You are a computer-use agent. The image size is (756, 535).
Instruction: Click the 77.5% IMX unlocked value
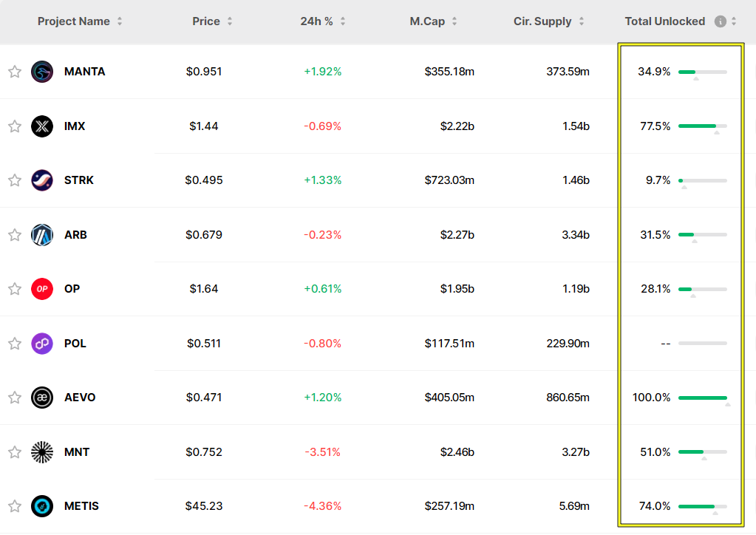[655, 126]
